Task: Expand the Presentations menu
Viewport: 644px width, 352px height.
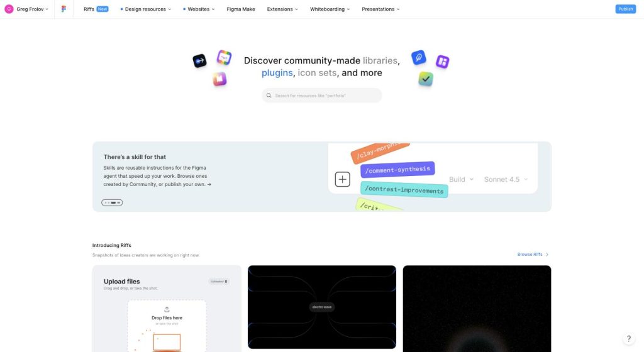Action: coord(380,9)
